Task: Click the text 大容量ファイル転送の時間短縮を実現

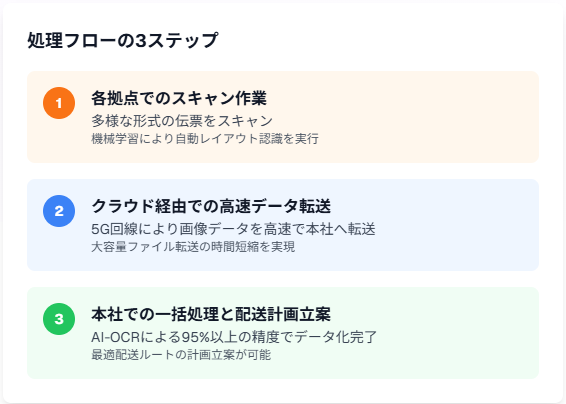Action: click(193, 247)
